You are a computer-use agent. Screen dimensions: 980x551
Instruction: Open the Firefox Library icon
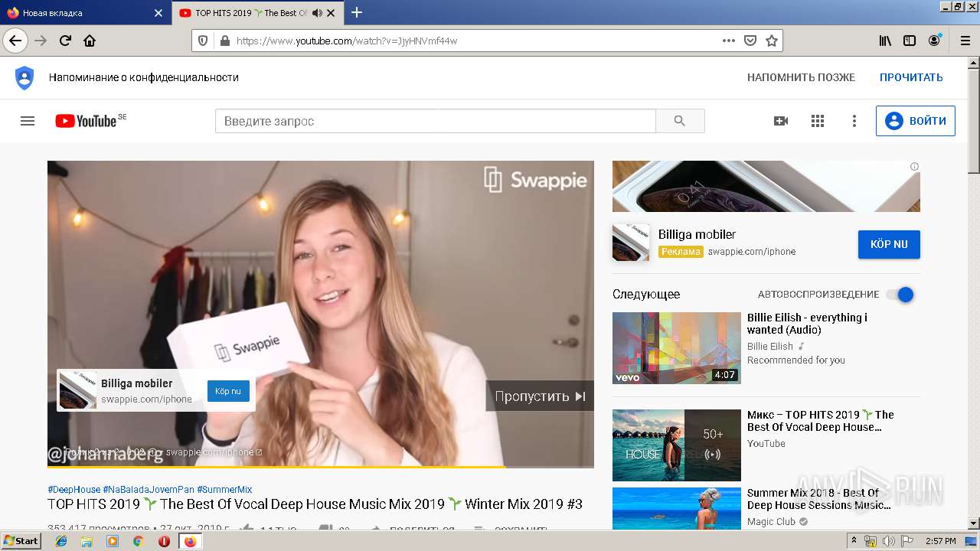[885, 41]
